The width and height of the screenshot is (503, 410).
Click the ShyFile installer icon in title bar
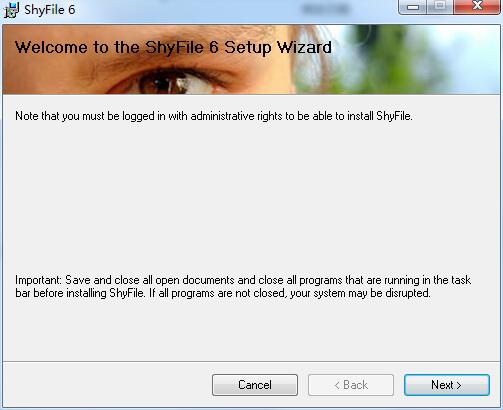tap(12, 10)
